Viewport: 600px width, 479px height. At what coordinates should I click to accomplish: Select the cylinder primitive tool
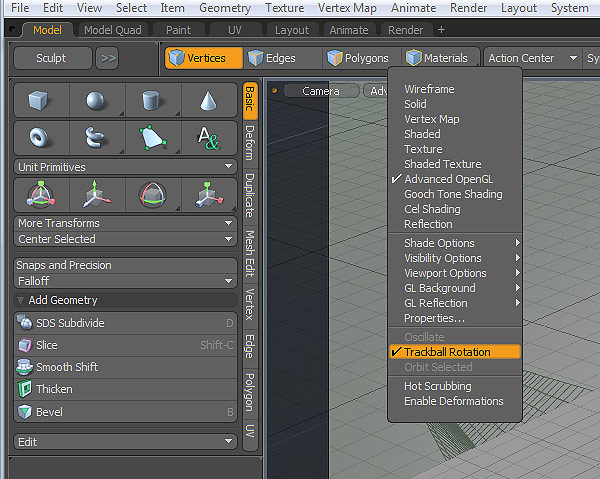point(153,101)
